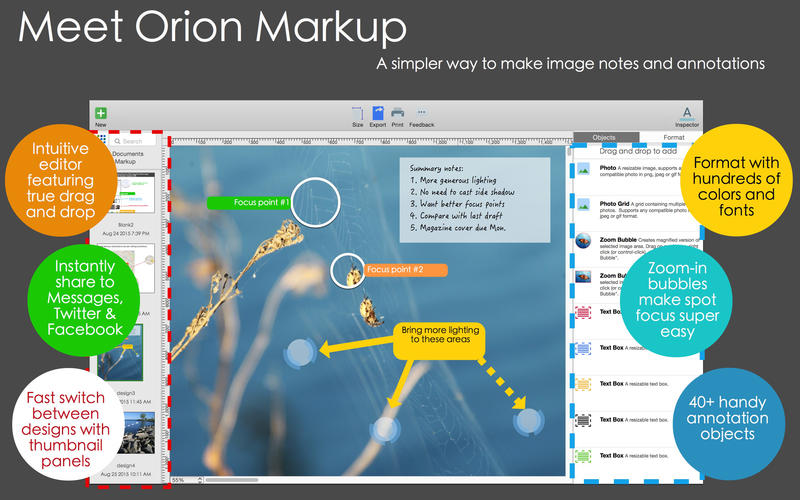This screenshot has height=500, width=800.
Task: Select the Photo Grid object icon
Action: (583, 205)
